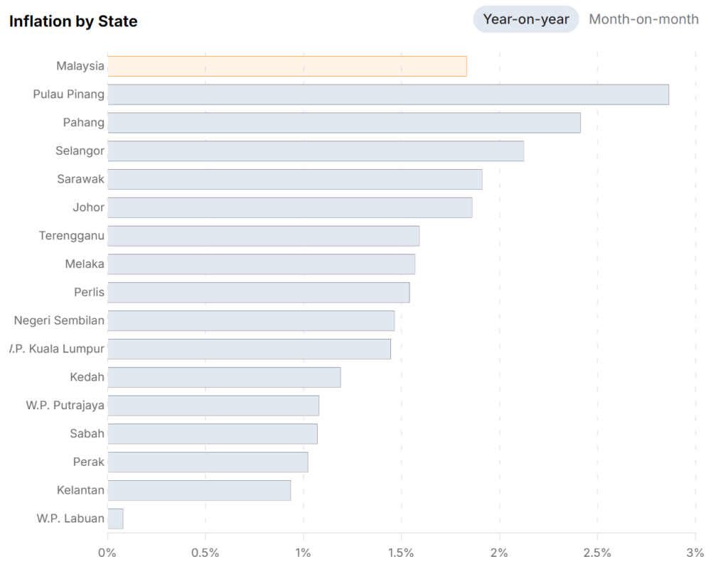
Task: Click the Negeri Sembilan bar
Action: [x=251, y=320]
